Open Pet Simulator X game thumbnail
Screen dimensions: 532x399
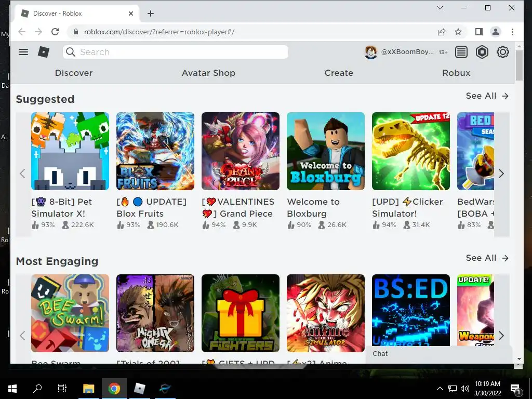point(70,151)
